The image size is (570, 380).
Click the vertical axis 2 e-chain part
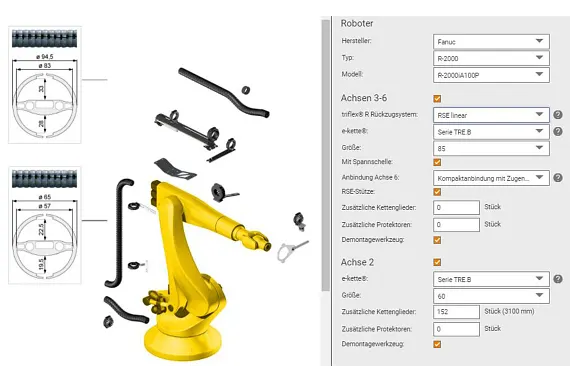pyautogui.click(x=118, y=233)
